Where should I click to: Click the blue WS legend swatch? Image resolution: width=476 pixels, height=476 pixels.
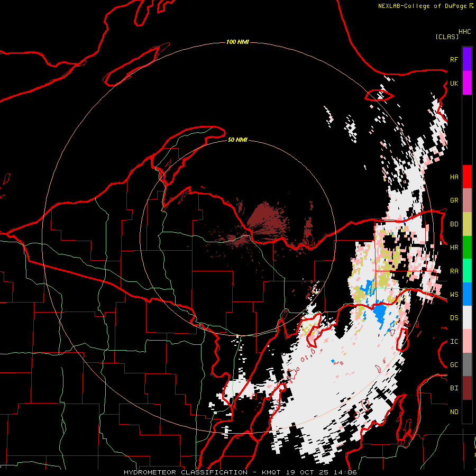[467, 294]
